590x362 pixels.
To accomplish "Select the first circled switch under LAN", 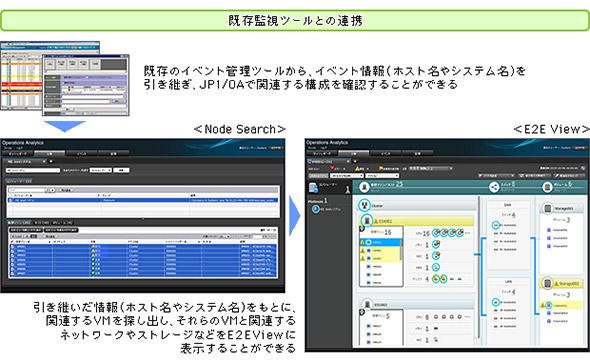I will pos(496,302).
